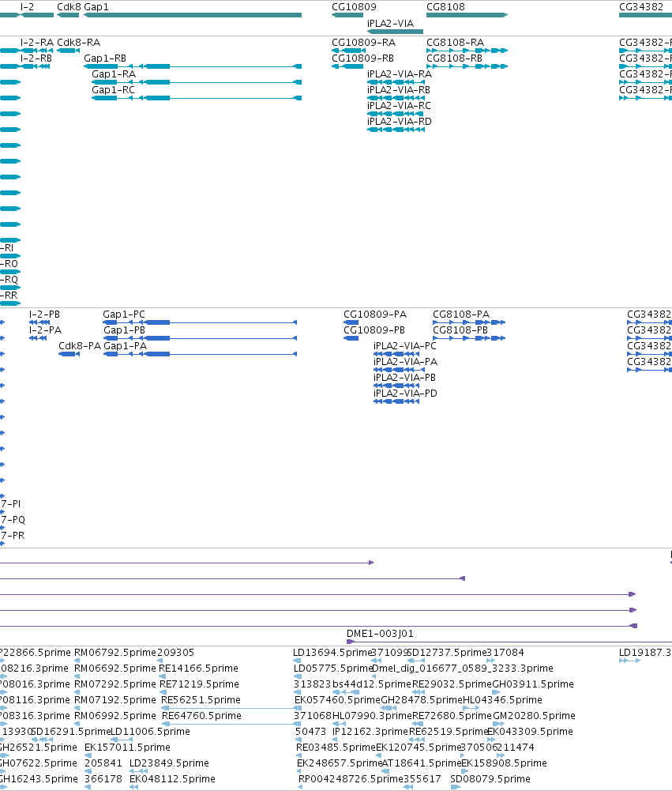Select the 317084 EST label
This screenshot has width=672, height=791.
[505, 653]
